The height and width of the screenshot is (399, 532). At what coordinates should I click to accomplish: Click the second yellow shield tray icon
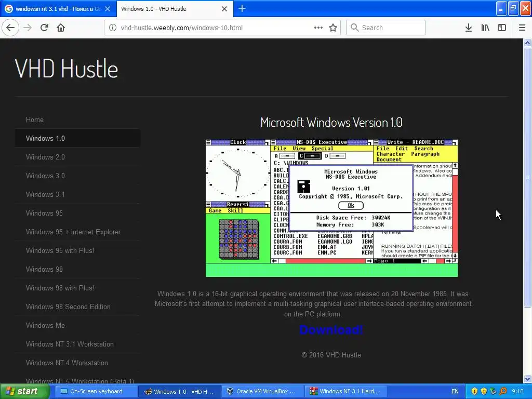pyautogui.click(x=484, y=391)
